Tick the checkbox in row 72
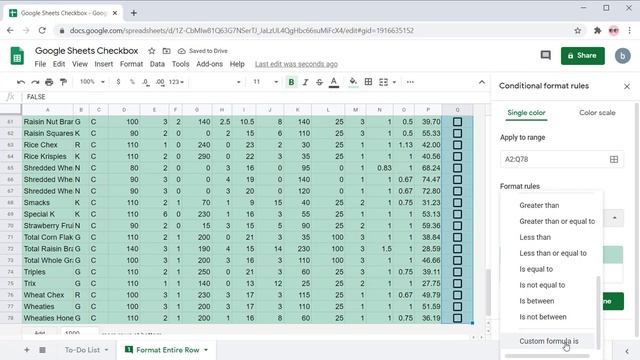 [x=457, y=249]
